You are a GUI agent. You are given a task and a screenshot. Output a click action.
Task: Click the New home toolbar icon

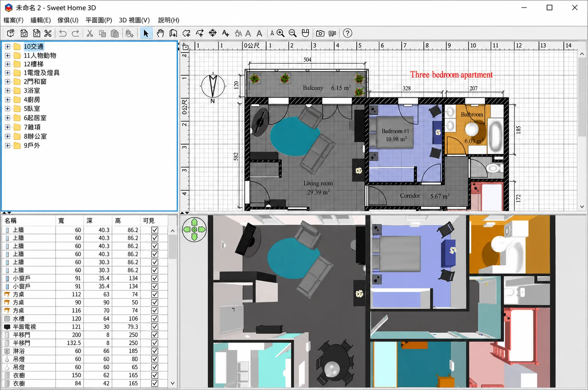(x=11, y=33)
